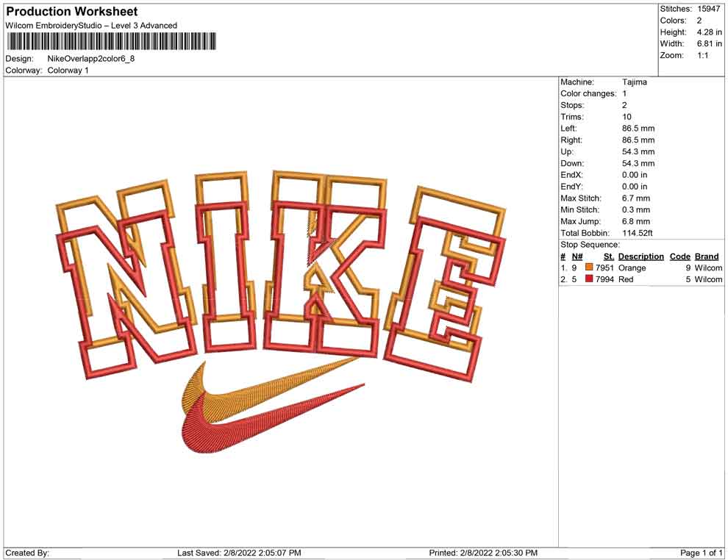Click the Created By field

pos(27,553)
